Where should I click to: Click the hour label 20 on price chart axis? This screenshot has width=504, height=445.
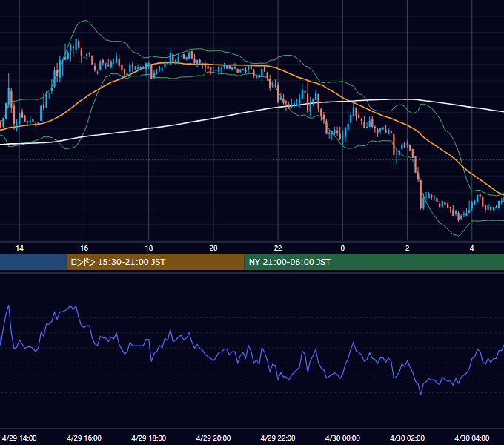(213, 248)
